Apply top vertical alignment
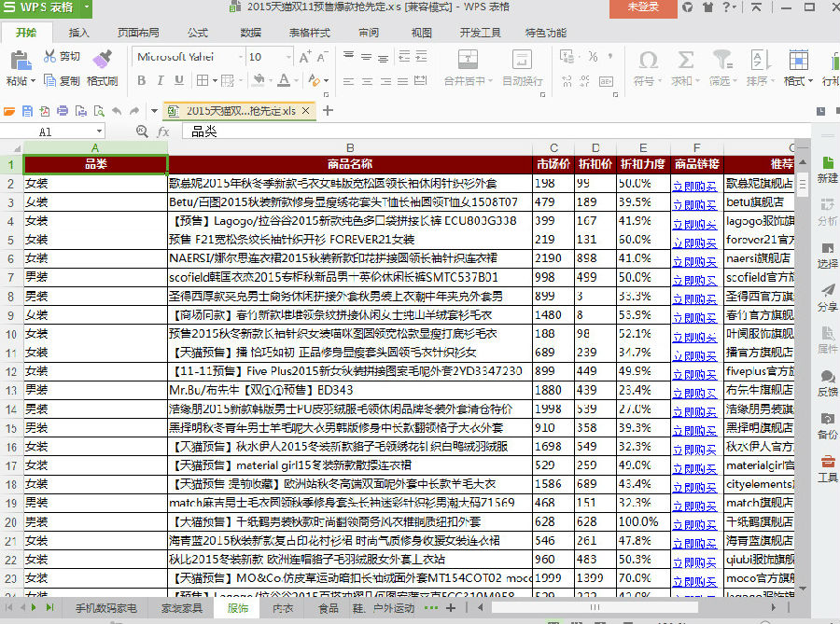This screenshot has height=624, width=840. click(349, 56)
